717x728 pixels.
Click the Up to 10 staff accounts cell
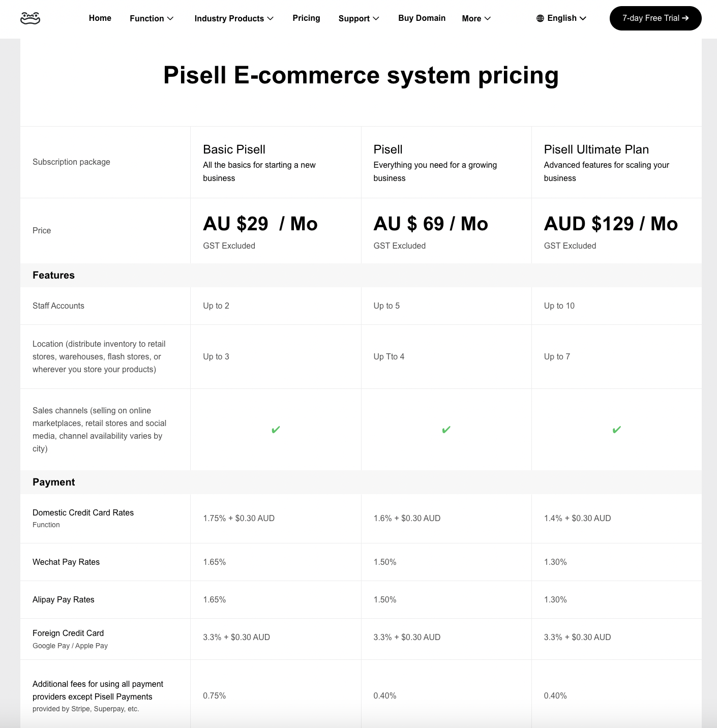(559, 306)
